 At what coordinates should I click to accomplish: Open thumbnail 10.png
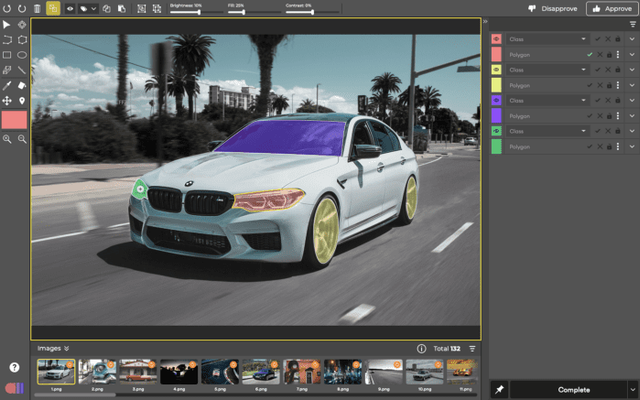pos(424,372)
